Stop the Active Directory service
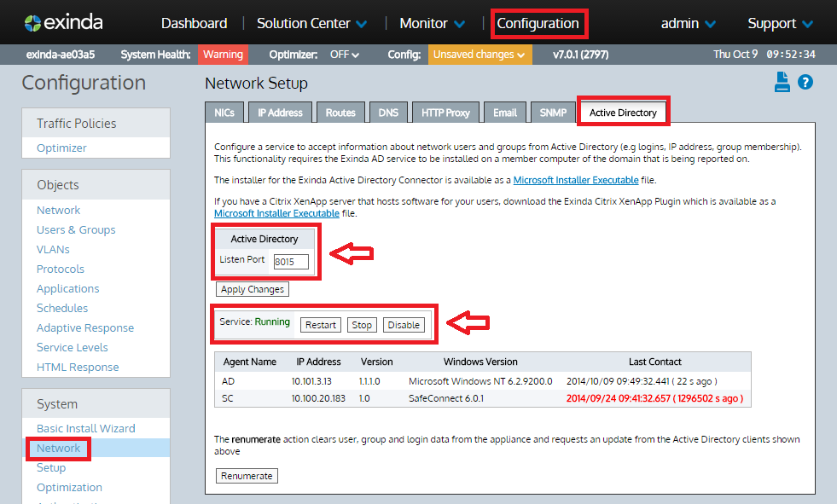The width and height of the screenshot is (837, 504). [362, 325]
